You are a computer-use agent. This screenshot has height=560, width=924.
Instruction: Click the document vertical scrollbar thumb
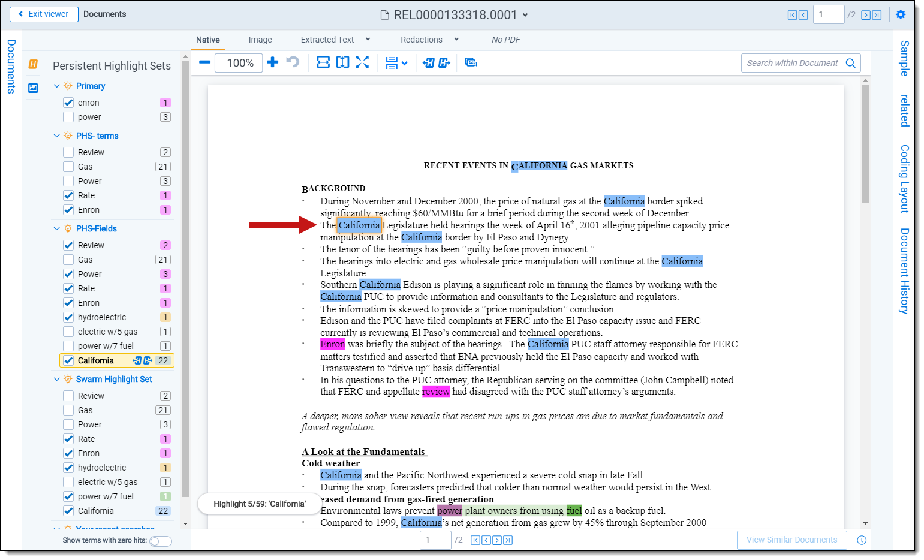865,143
